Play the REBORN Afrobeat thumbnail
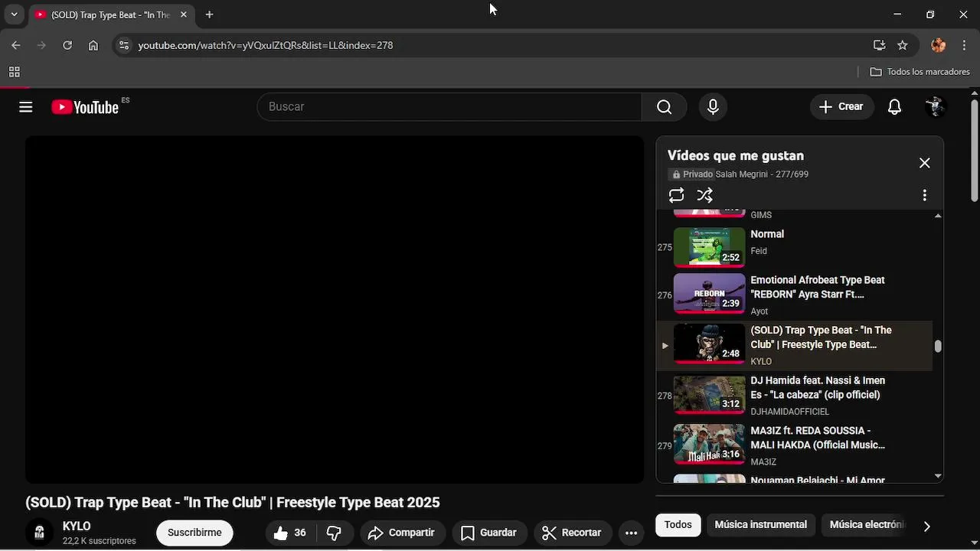Screen dimensions: 980x551 click(x=709, y=294)
